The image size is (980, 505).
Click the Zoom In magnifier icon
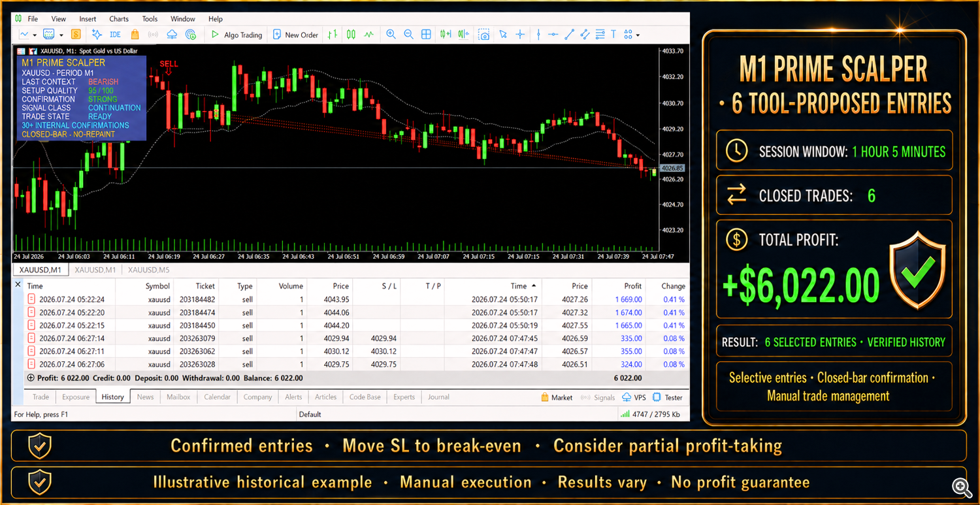pyautogui.click(x=391, y=35)
